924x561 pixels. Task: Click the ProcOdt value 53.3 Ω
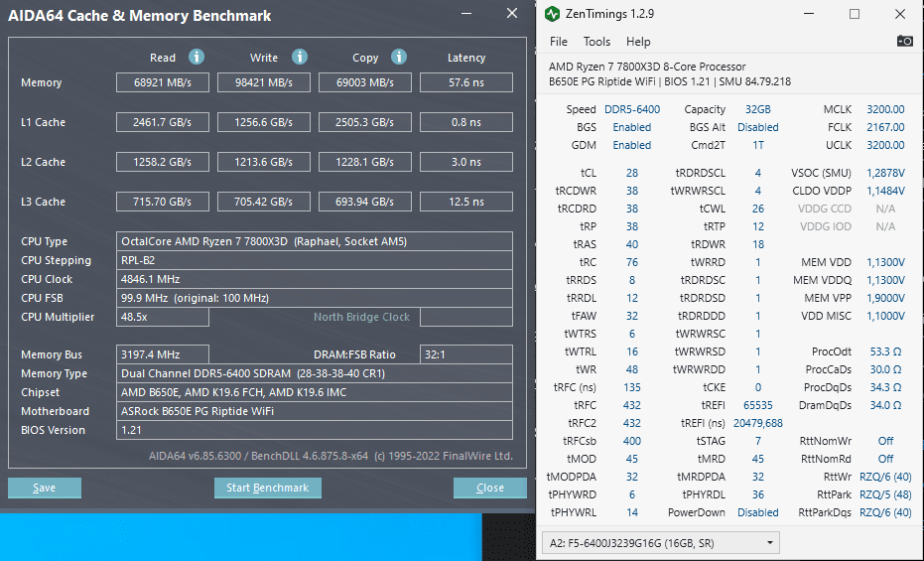885,351
